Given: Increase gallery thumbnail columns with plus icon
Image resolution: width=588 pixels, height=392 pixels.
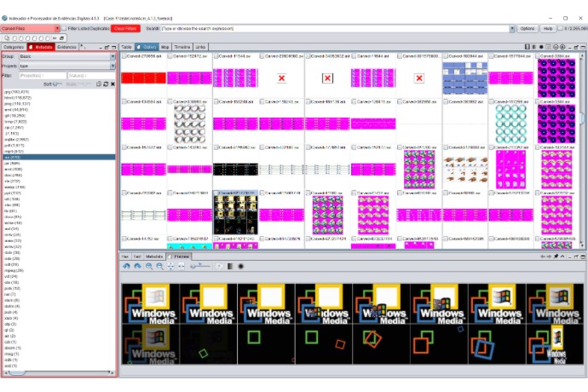Looking at the screenshot, I should (x=562, y=47).
